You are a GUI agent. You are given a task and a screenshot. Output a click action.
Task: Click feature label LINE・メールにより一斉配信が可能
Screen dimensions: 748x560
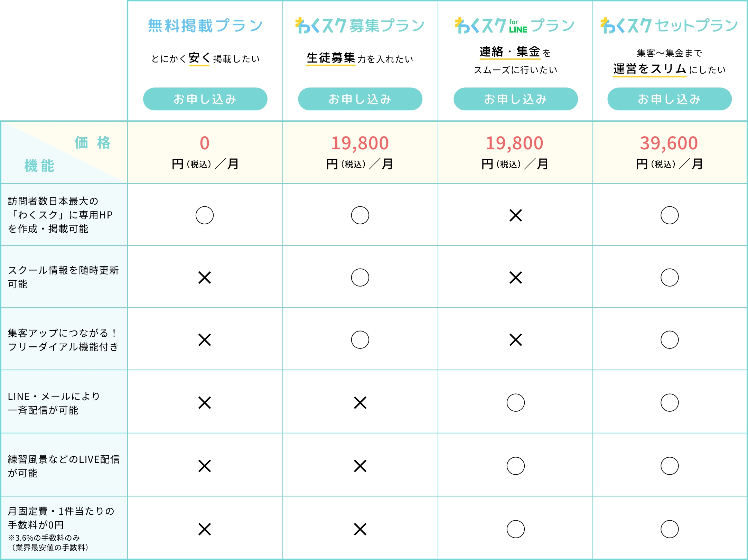pyautogui.click(x=54, y=403)
